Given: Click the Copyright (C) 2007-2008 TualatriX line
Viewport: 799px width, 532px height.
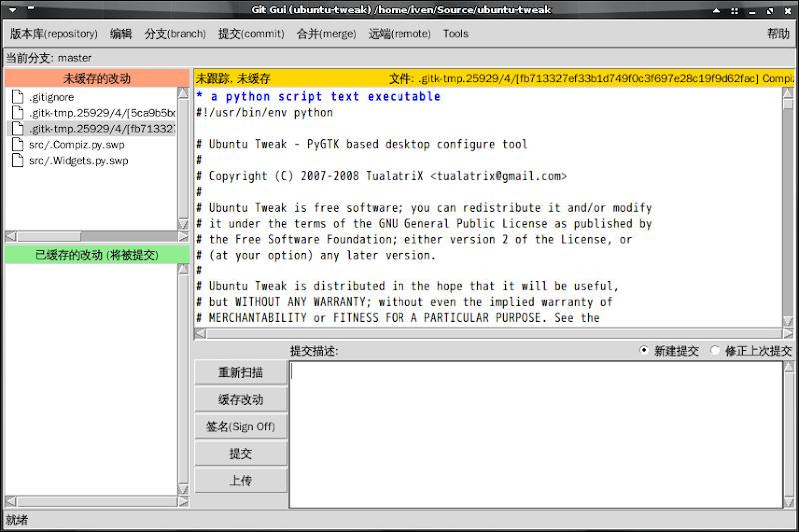Looking at the screenshot, I should click(382, 176).
